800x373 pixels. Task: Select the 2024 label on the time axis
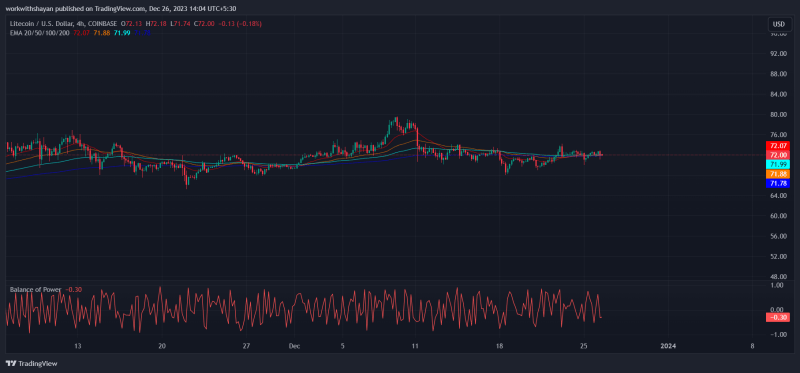click(x=668, y=346)
